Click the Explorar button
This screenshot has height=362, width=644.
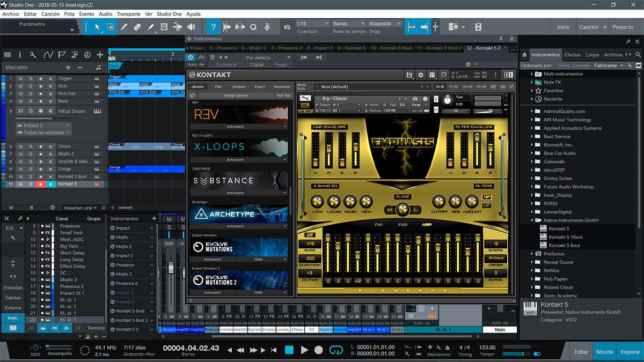pyautogui.click(x=630, y=352)
